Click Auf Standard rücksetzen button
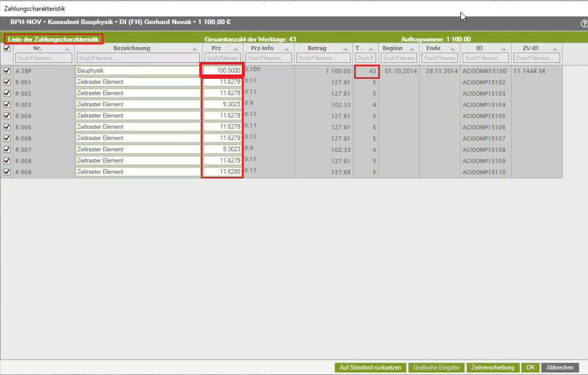Image resolution: width=588 pixels, height=375 pixels. 371,367
